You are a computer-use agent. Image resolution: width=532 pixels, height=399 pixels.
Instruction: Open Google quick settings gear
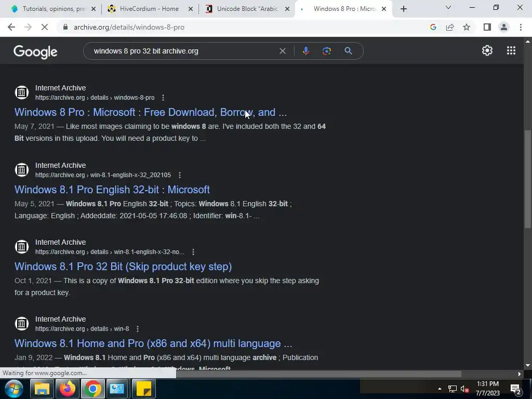[487, 50]
